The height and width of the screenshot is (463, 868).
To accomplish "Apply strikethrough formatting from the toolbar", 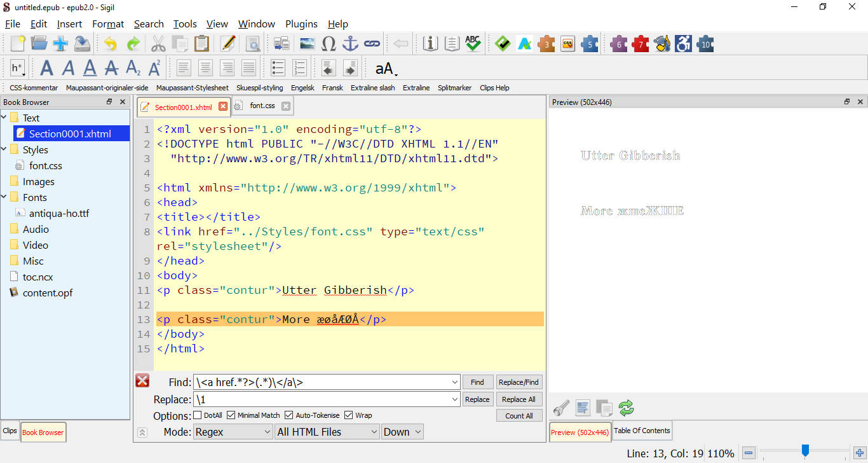I will [x=112, y=67].
